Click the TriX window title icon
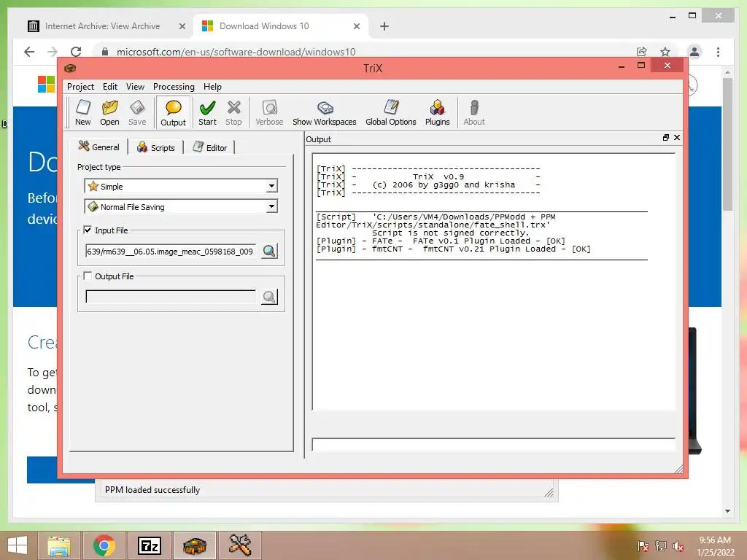747x560 pixels. pyautogui.click(x=70, y=68)
